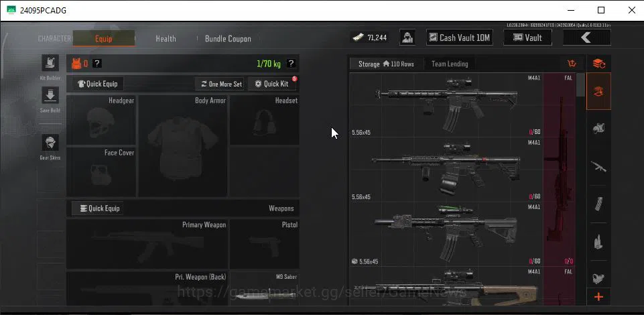The width and height of the screenshot is (644, 315).
Task: Click the CHARACTER label at top left
Action: [x=54, y=39]
